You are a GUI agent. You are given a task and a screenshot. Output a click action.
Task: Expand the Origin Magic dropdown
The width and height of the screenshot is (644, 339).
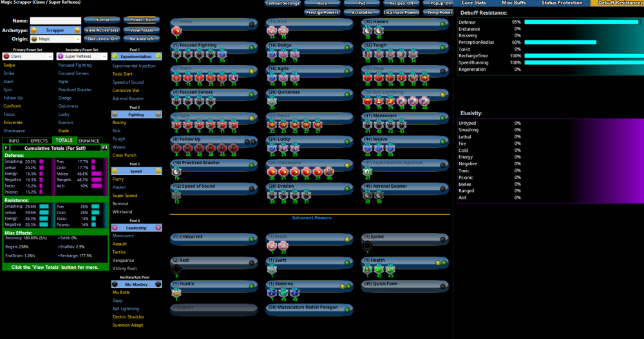point(55,39)
